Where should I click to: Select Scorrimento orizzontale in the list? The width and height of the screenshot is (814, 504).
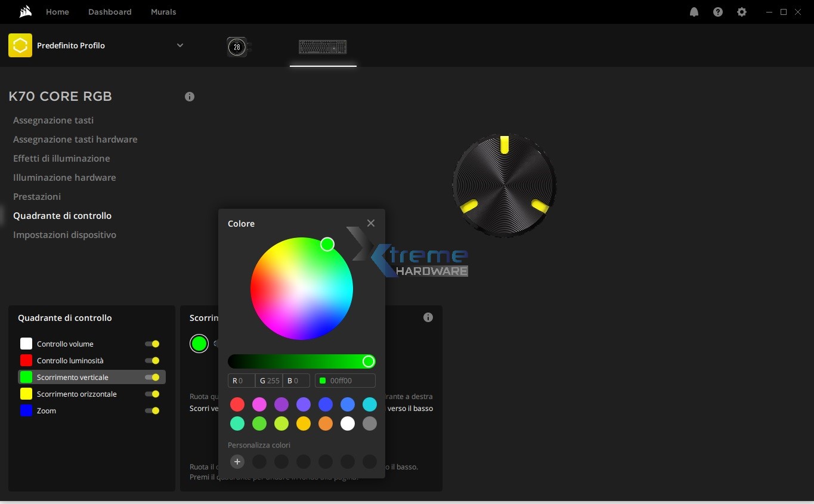[76, 394]
